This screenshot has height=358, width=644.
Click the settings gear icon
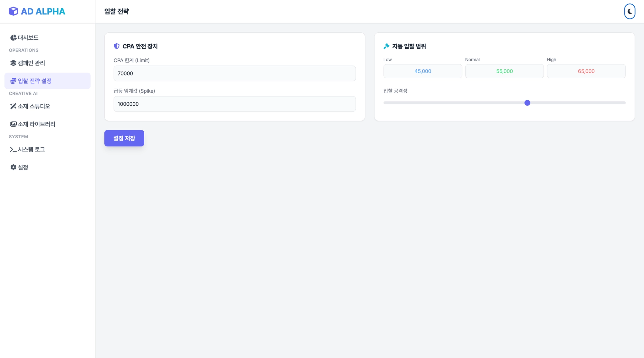tap(13, 168)
